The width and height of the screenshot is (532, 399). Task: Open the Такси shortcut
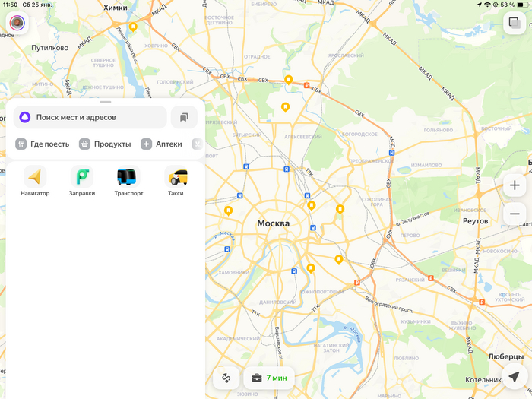(176, 181)
